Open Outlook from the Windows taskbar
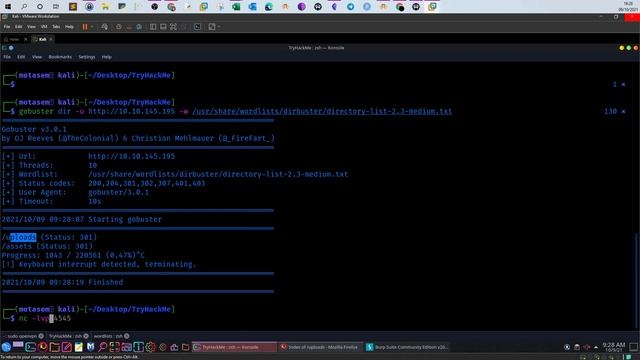640x360 pixels. click(252, 7)
